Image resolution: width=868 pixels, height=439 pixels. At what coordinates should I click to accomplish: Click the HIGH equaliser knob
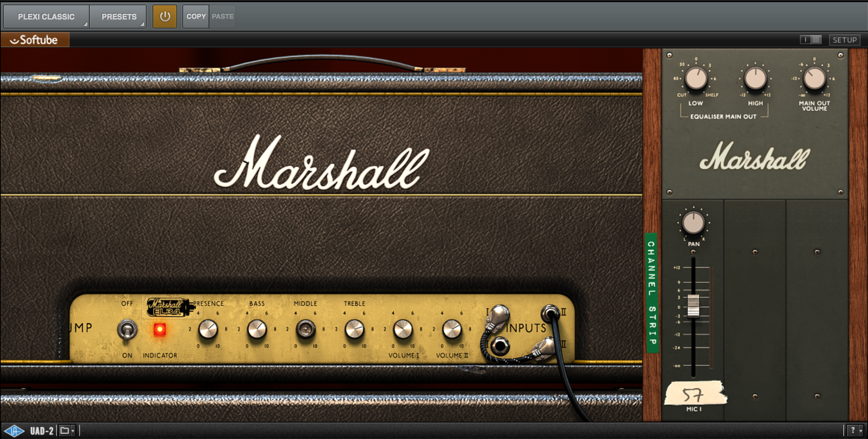point(755,79)
